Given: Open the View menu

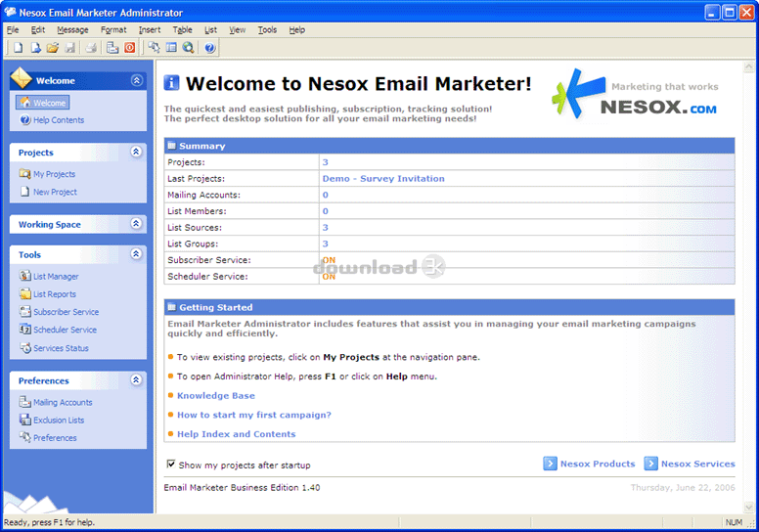Looking at the screenshot, I should pyautogui.click(x=237, y=30).
